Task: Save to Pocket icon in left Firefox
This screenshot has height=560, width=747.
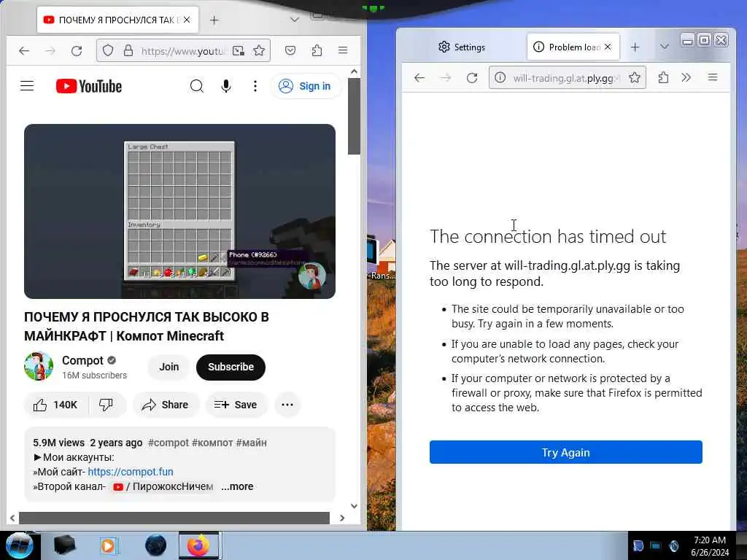Action: [290, 50]
